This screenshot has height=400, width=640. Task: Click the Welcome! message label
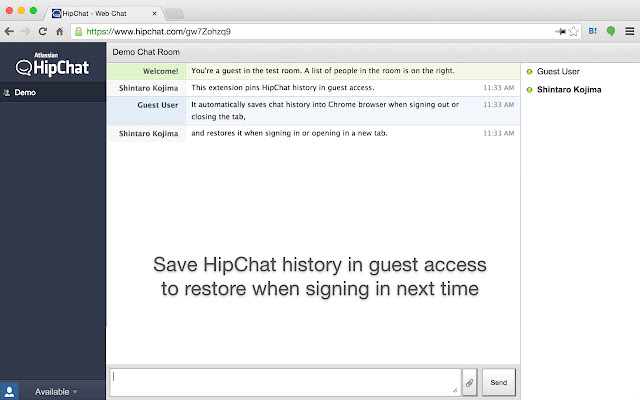point(160,71)
